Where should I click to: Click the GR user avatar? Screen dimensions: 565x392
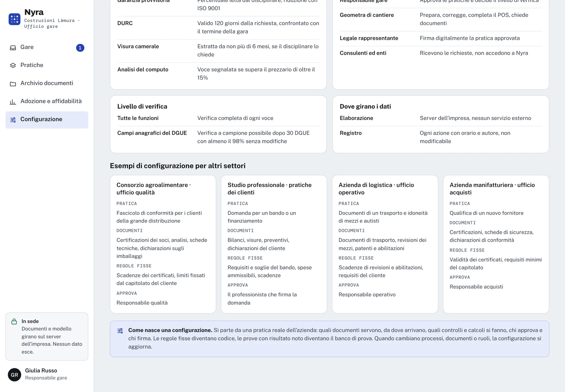click(14, 375)
